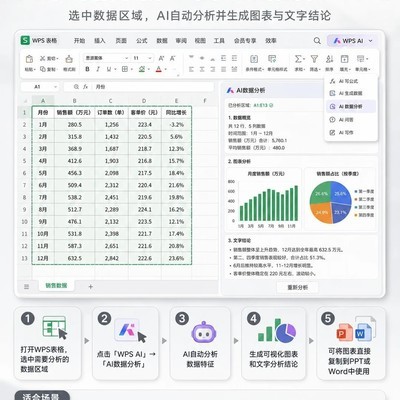Click the fill color paint bucket swatch

click(x=142, y=69)
